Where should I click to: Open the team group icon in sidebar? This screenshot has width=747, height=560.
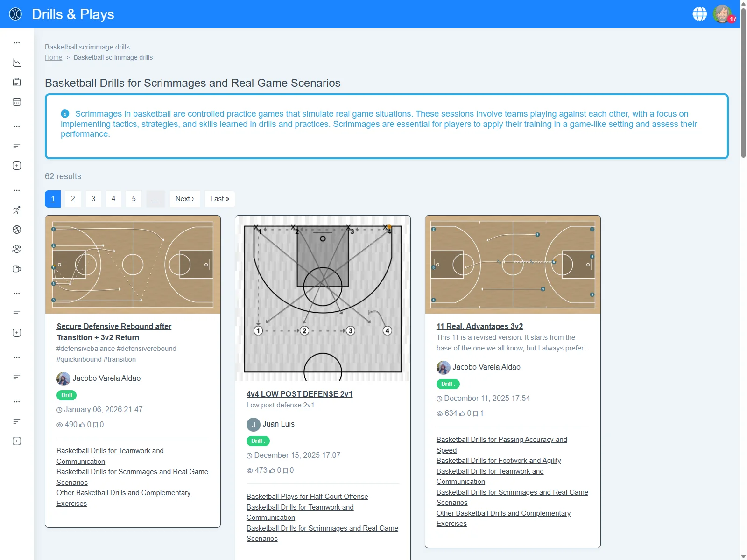coord(17,249)
